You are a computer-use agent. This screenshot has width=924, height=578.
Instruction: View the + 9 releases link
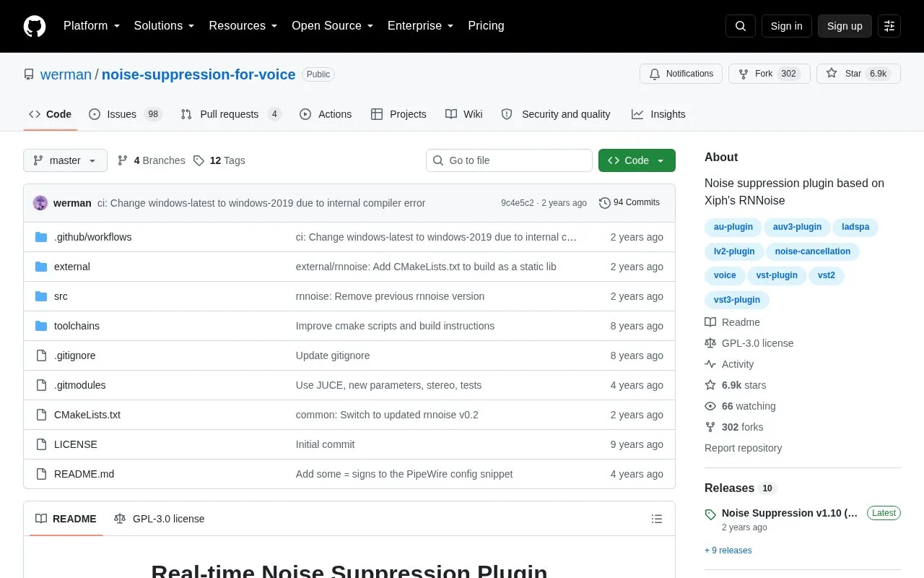728,551
